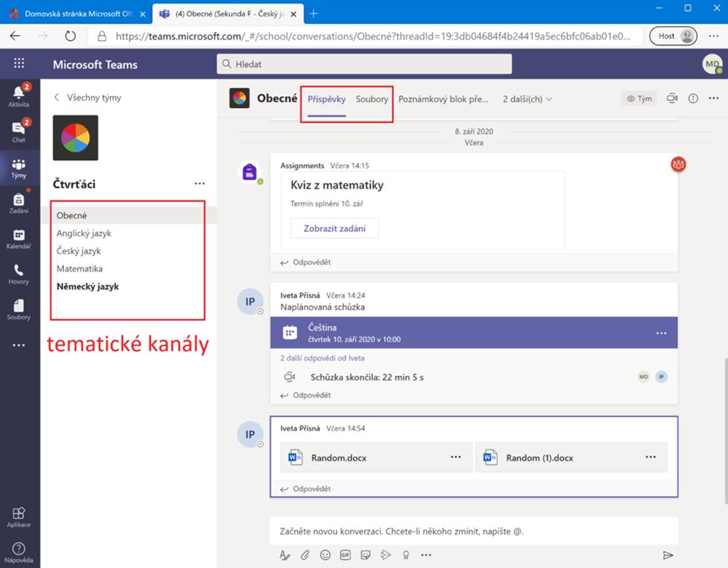Image resolution: width=728 pixels, height=568 pixels.
Task: Go back to Všechny týmy
Action: click(x=88, y=98)
